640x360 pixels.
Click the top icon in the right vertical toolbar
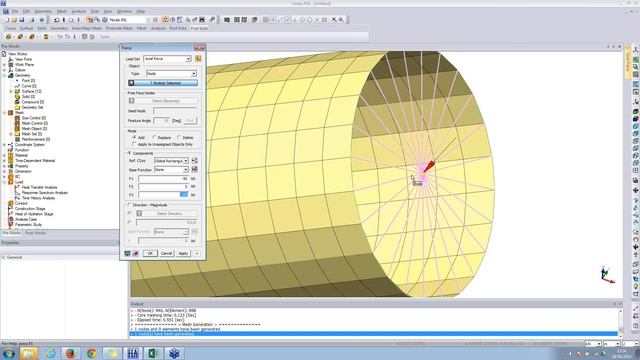[x=636, y=50]
